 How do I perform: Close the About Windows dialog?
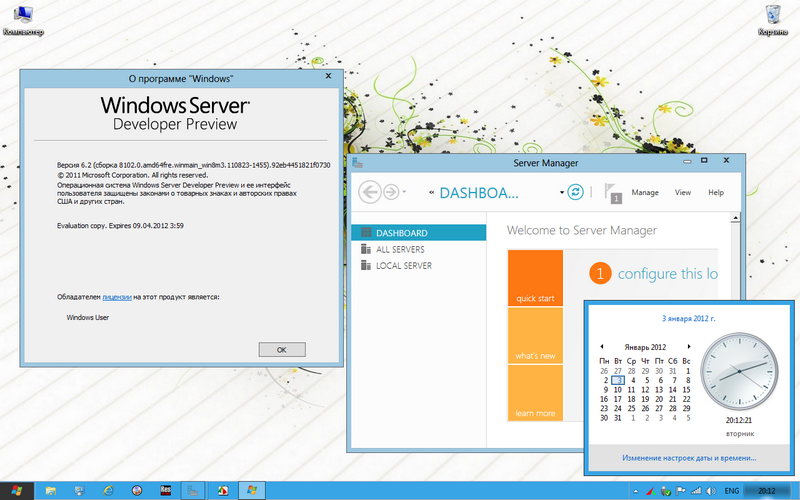[329, 76]
